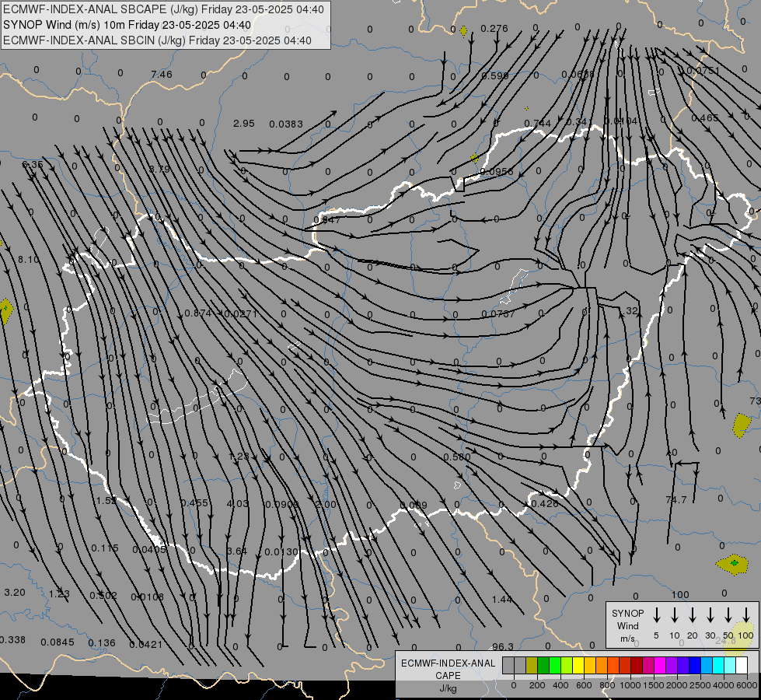This screenshot has height=700, width=761.
Task: Click the 0.0956 value on the map
Action: [x=497, y=171]
